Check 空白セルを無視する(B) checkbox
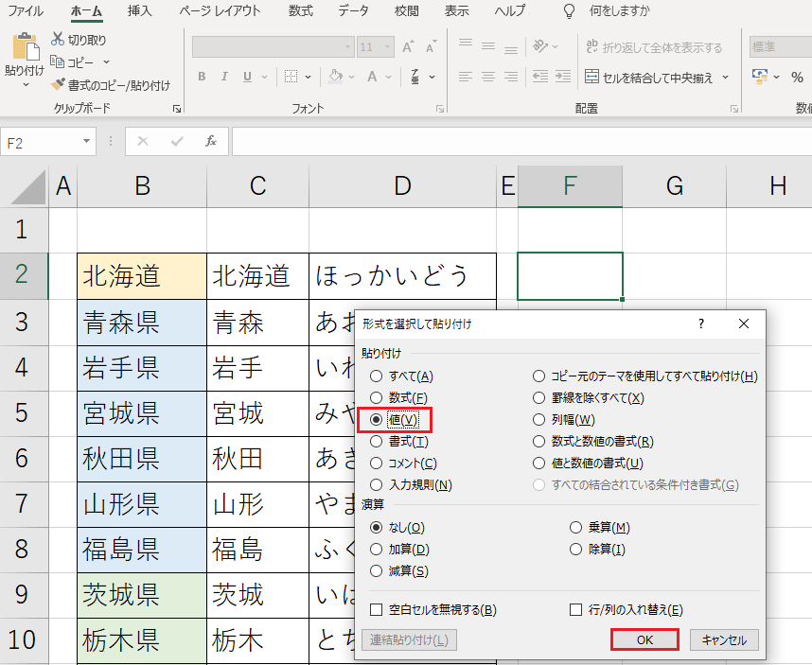 click(376, 609)
